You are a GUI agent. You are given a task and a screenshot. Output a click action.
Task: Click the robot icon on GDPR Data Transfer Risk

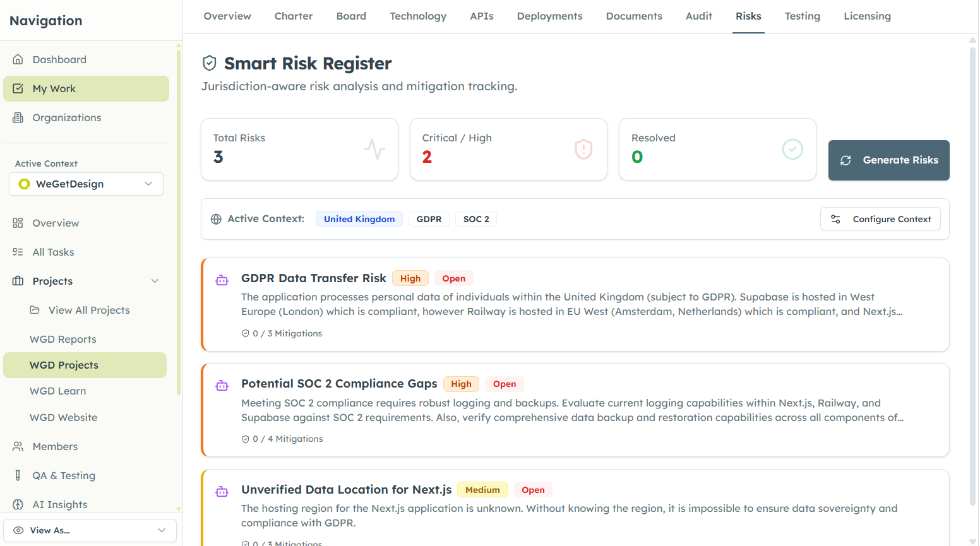click(x=222, y=279)
